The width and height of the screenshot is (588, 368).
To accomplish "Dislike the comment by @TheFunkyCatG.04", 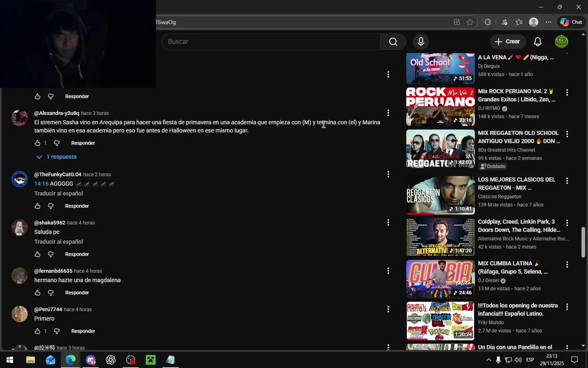I will click(51, 206).
